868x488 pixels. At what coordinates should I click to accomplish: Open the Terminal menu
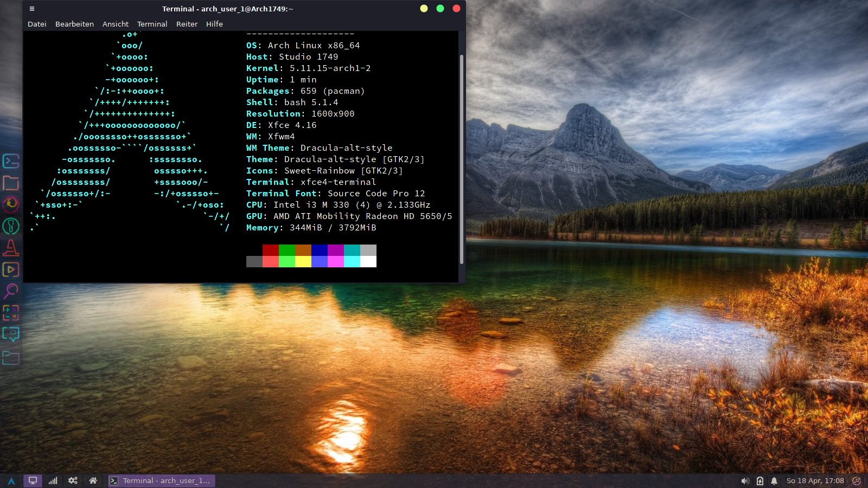152,24
